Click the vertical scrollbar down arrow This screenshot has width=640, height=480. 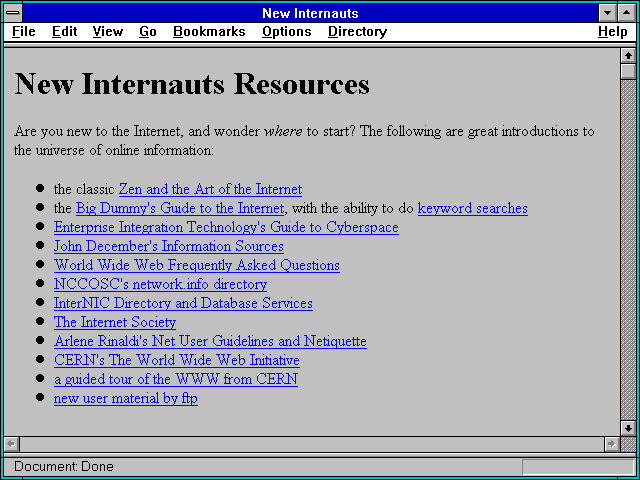coord(628,428)
